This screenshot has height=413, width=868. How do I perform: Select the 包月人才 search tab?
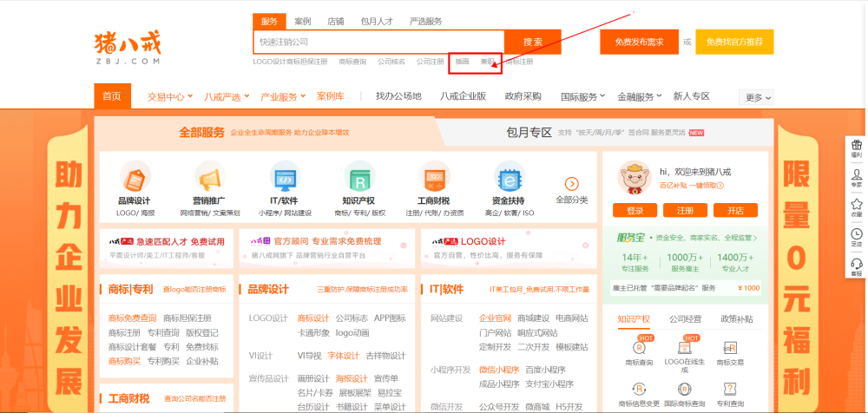click(377, 22)
